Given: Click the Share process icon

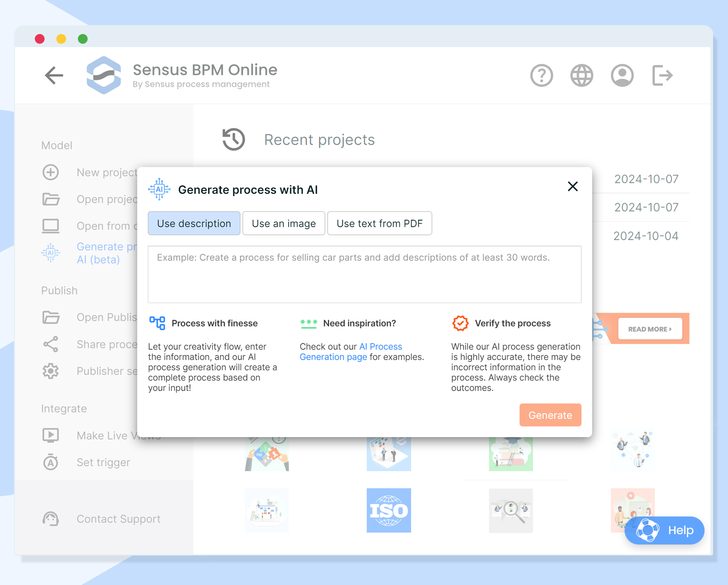Looking at the screenshot, I should point(50,344).
